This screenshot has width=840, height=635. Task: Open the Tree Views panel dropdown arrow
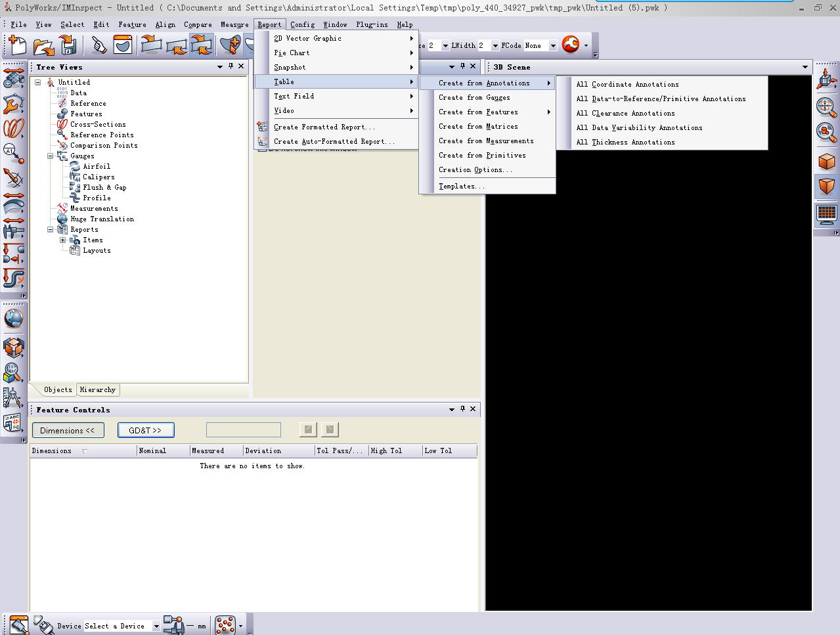click(220, 67)
